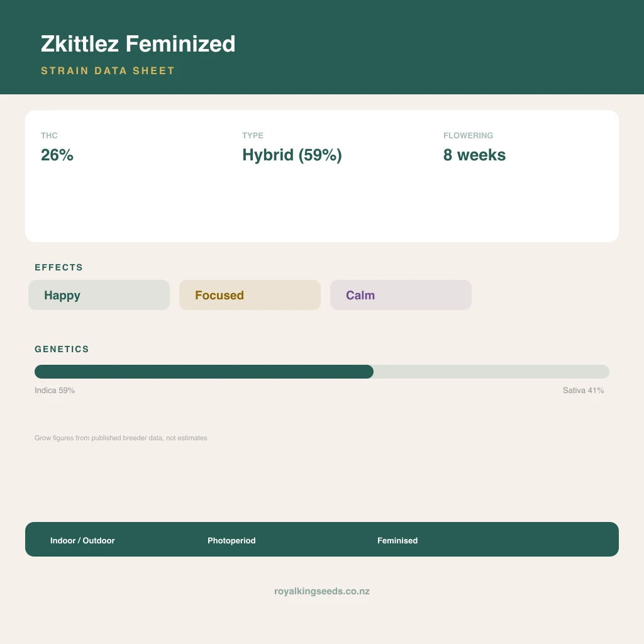Click the GENETICS section heading

[x=62, y=349]
